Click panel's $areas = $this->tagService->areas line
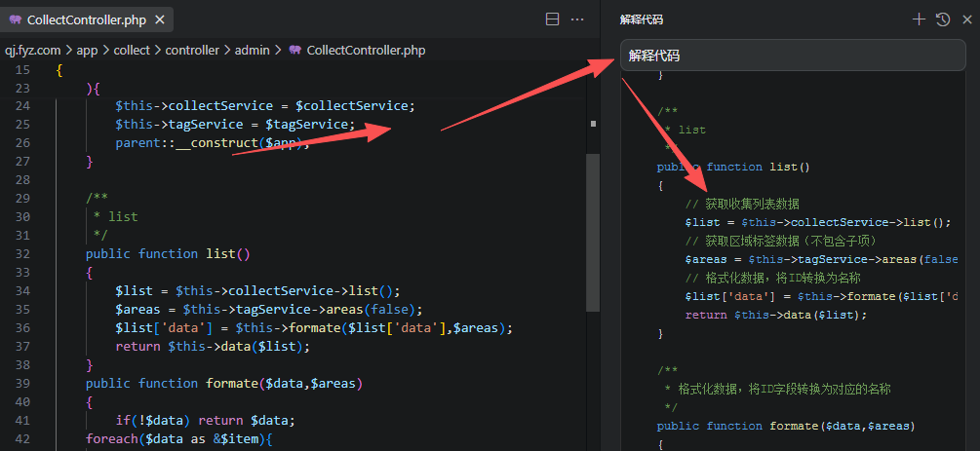Viewport: 980px width, 451px height. 821,259
